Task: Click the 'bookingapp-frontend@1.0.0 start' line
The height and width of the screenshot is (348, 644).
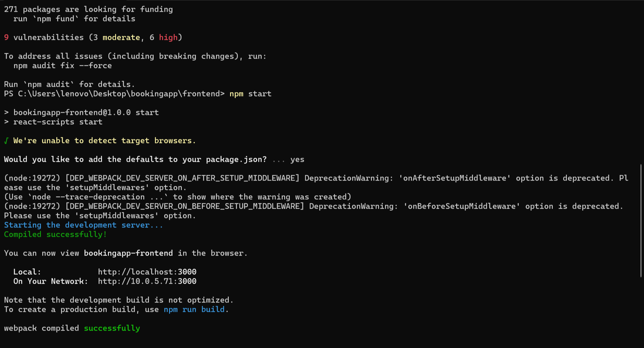Action: pyautogui.click(x=86, y=112)
